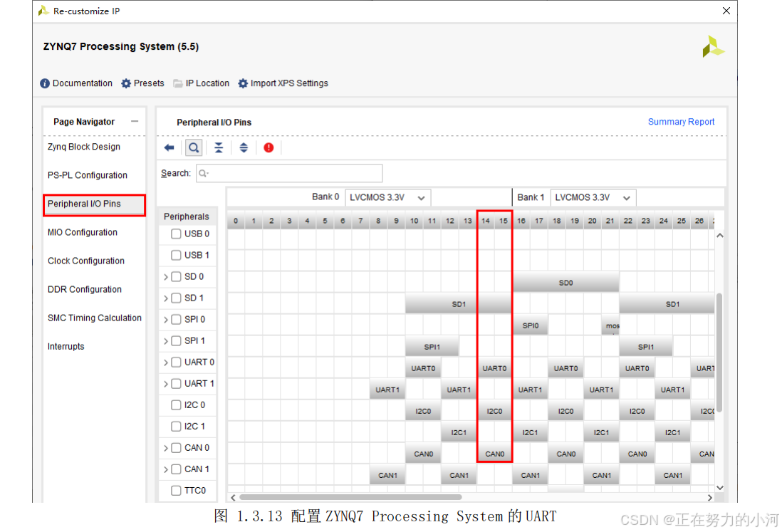Enable the CAN 1 checkbox

pyautogui.click(x=175, y=469)
